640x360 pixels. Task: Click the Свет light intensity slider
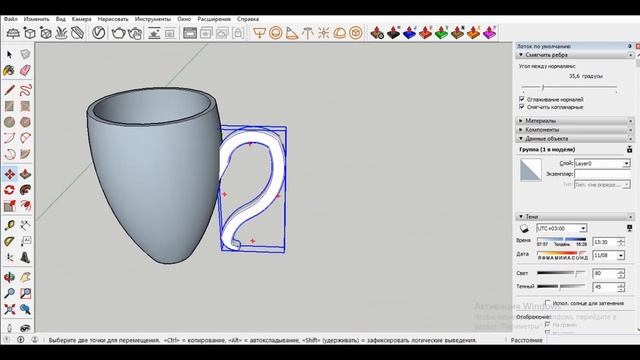pyautogui.click(x=561, y=273)
